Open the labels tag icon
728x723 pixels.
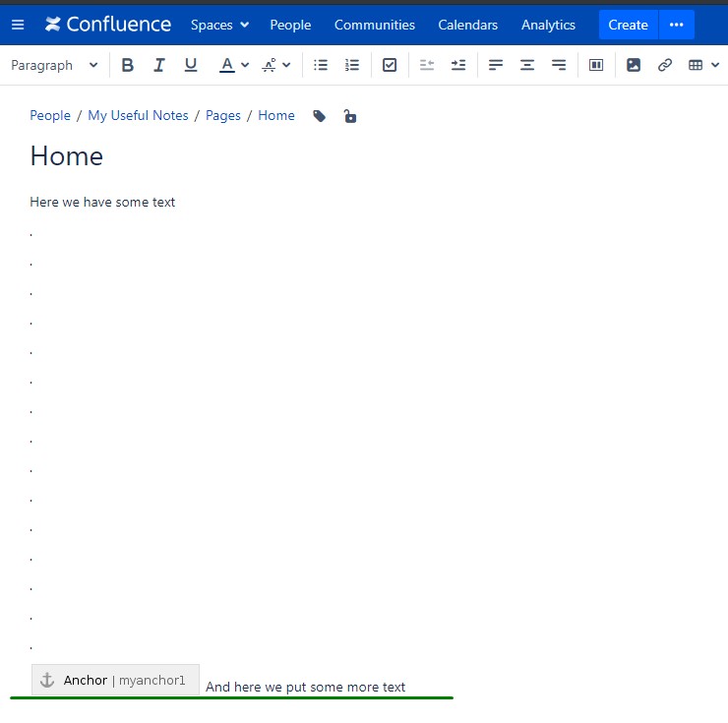pos(320,116)
